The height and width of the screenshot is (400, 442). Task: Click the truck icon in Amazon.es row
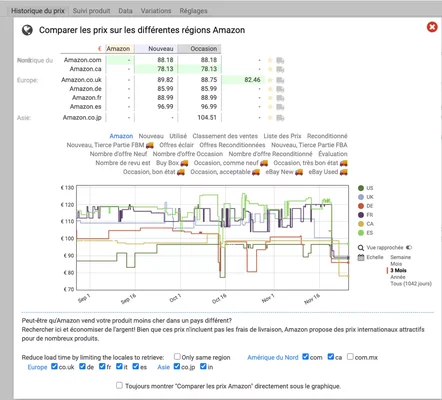pyautogui.click(x=280, y=107)
